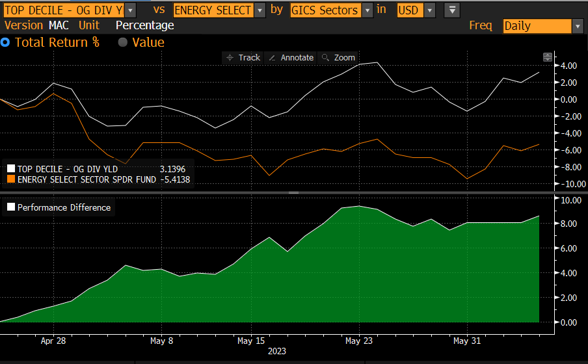Click the Version label

point(23,25)
